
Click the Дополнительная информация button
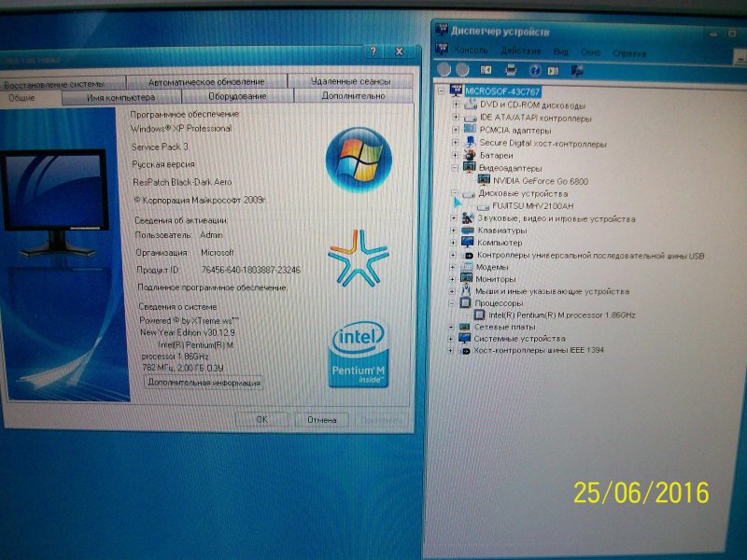204,383
